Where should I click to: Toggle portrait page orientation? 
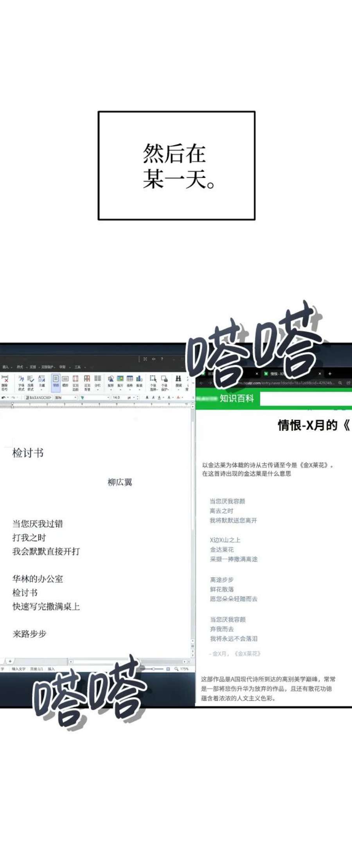click(x=56, y=379)
